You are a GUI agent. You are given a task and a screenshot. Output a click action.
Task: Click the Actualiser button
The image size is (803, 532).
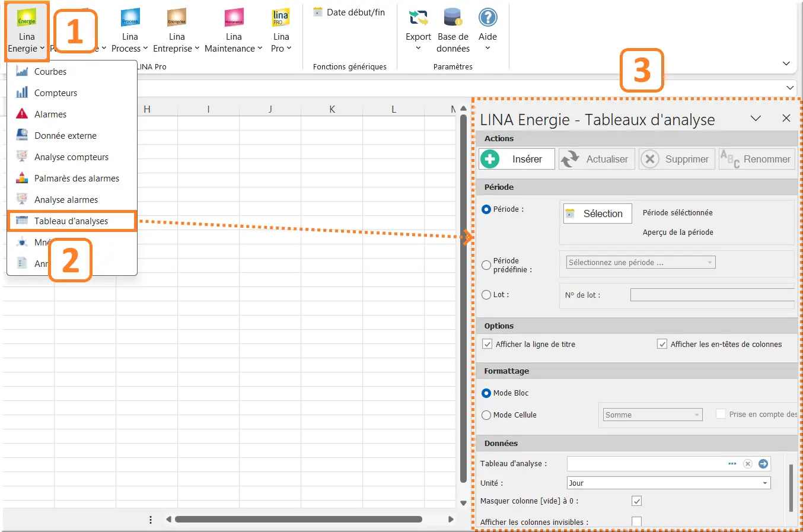pyautogui.click(x=597, y=159)
